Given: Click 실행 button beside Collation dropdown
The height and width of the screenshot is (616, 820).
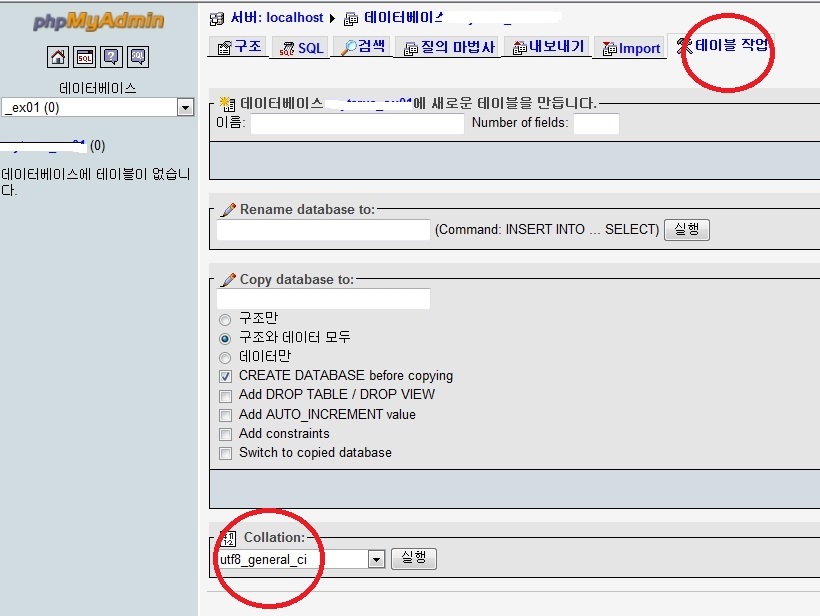Looking at the screenshot, I should coord(414,558).
